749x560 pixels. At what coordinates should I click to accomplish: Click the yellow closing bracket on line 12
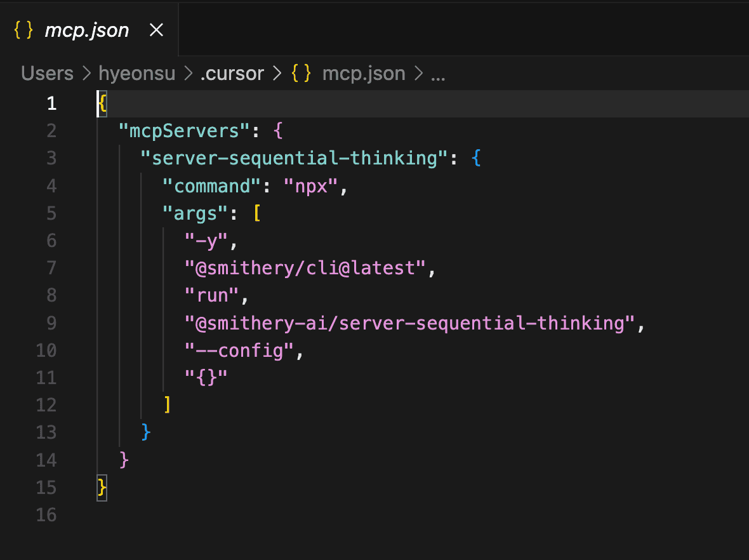click(167, 404)
